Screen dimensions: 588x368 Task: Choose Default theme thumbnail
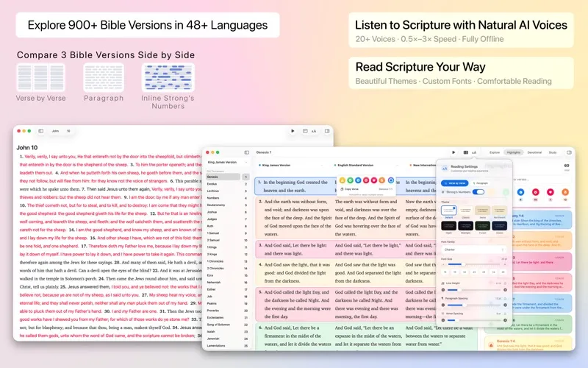click(x=449, y=210)
